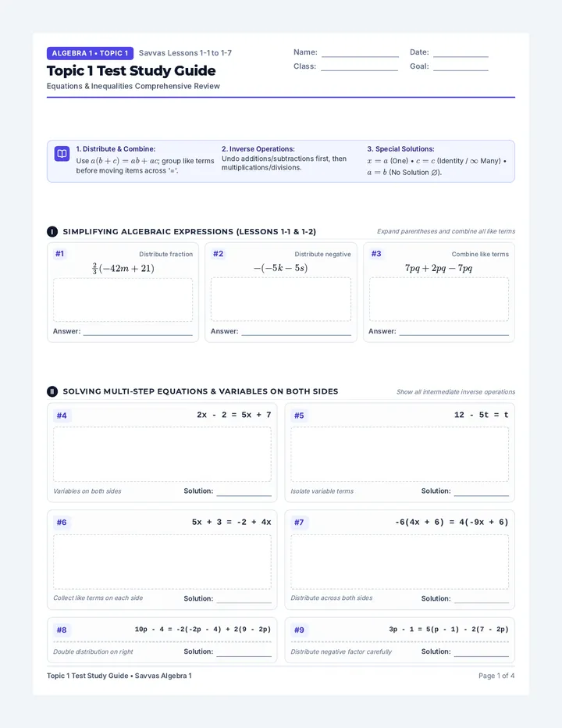Click the Answer line for problem #3
This screenshot has width=562, height=728.
pyautogui.click(x=454, y=331)
